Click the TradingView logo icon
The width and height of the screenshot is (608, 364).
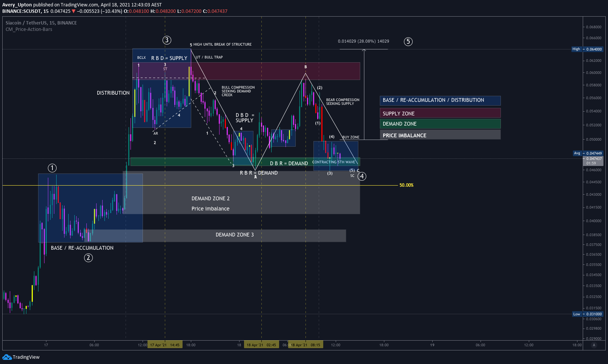tap(7, 357)
